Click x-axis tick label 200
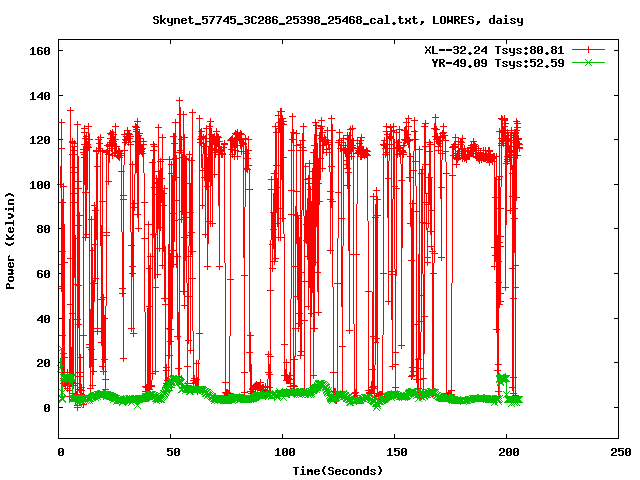Screen dimensions: 640x480 pyautogui.click(x=509, y=452)
